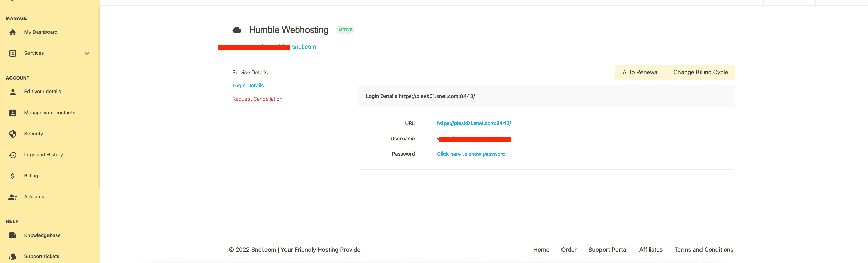Open the plesk01.snel.com URL link
This screenshot has width=868, height=263.
474,123
